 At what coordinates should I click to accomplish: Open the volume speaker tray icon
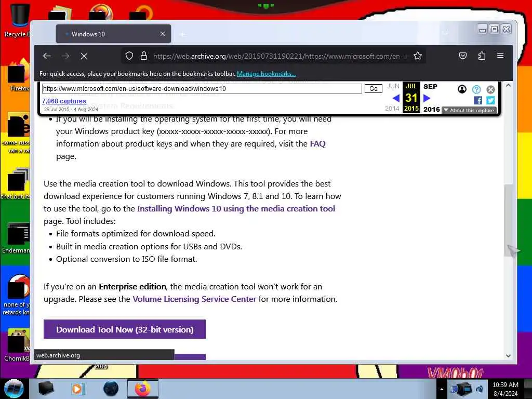tap(480, 389)
